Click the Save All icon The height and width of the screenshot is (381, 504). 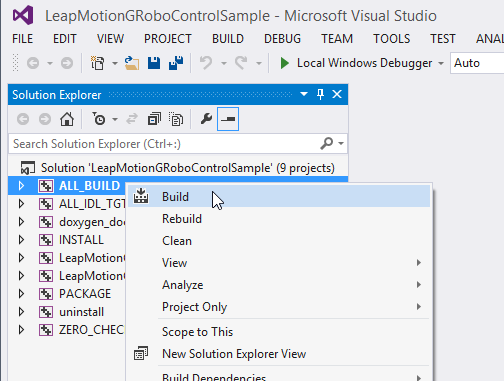tap(176, 63)
